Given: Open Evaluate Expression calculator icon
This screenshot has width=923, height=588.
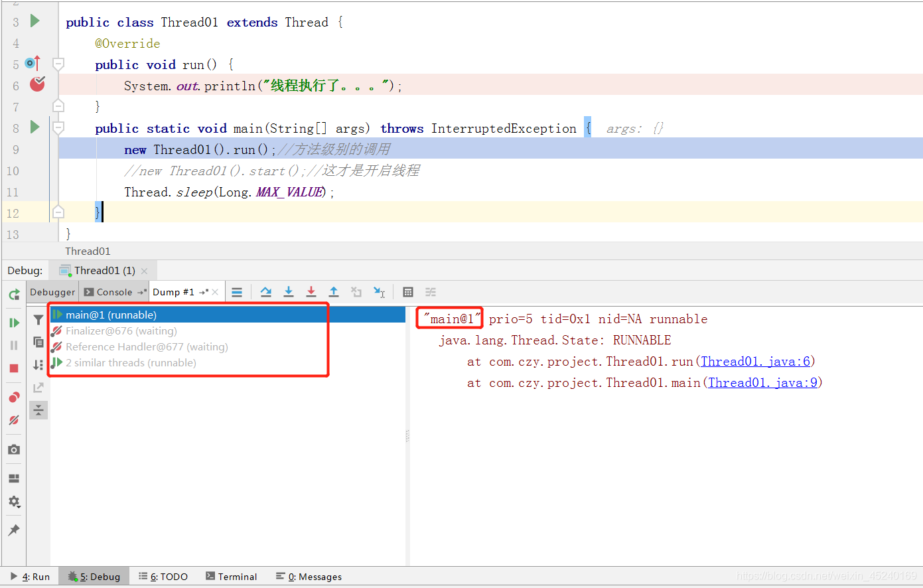Looking at the screenshot, I should [408, 292].
